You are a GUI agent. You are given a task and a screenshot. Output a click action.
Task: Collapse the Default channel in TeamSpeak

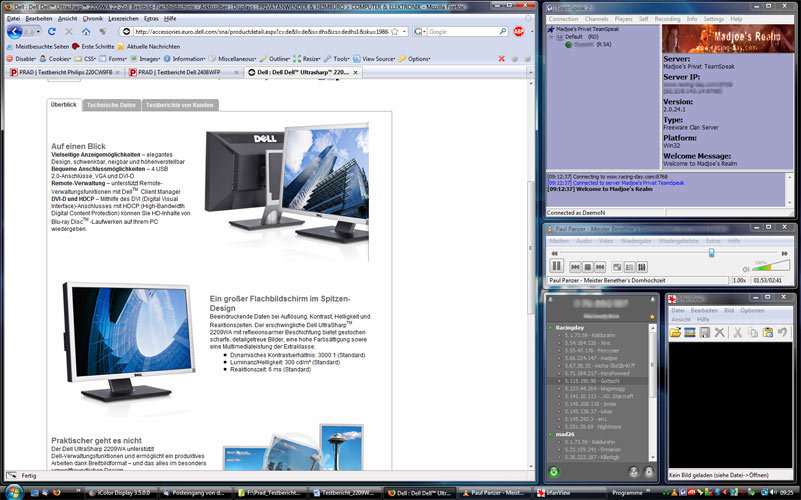pyautogui.click(x=551, y=37)
